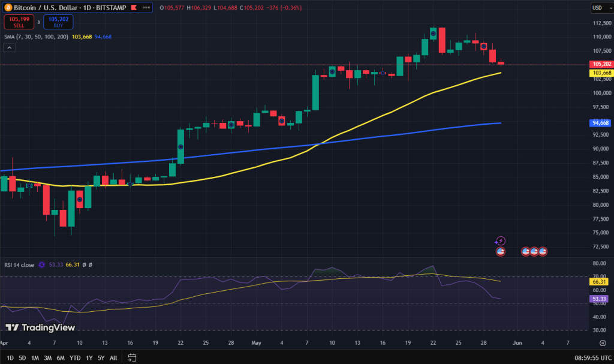Viewport: 614px width, 364px height.
Task: Click yellow 66.31 tag on RSI scale
Action: (x=599, y=282)
